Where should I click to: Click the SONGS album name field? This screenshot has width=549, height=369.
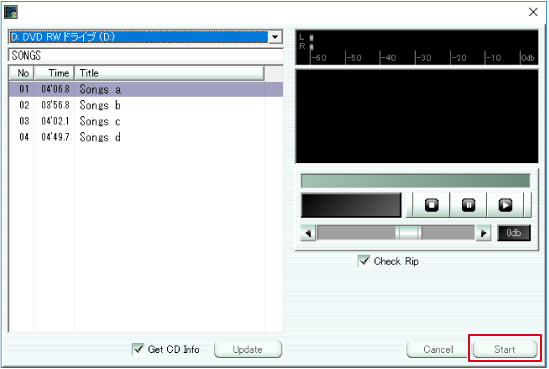pyautogui.click(x=146, y=55)
